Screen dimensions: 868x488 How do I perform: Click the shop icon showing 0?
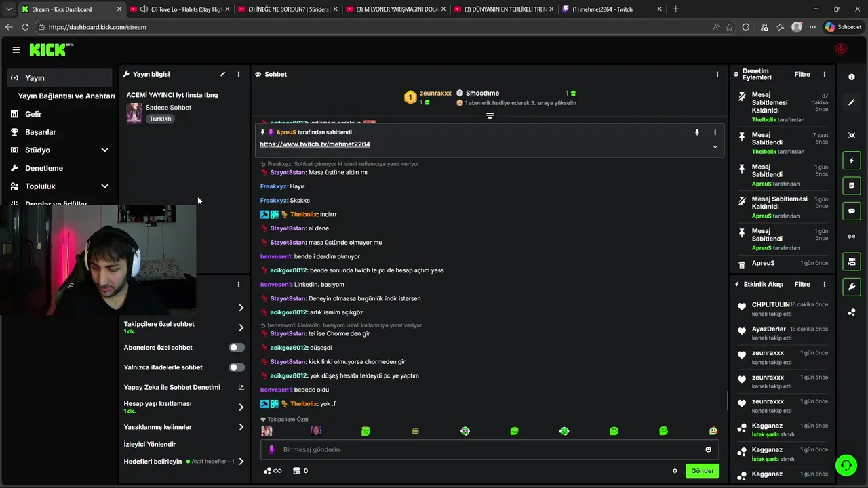300,470
